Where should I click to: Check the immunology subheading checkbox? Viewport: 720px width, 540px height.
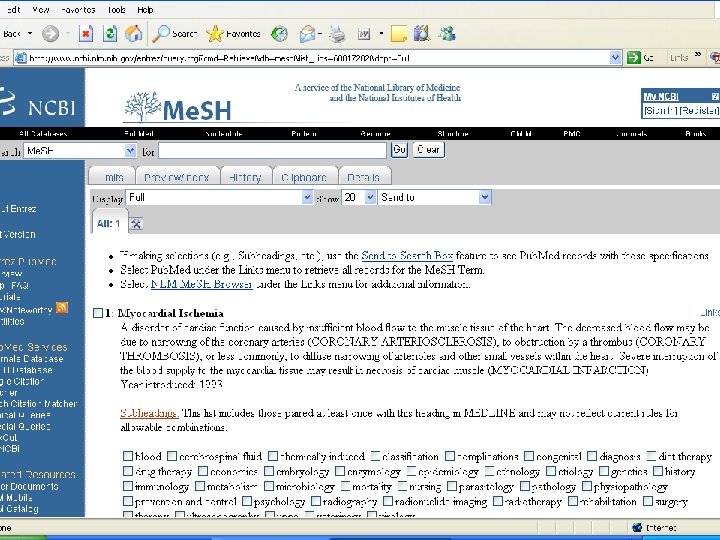coord(128,486)
